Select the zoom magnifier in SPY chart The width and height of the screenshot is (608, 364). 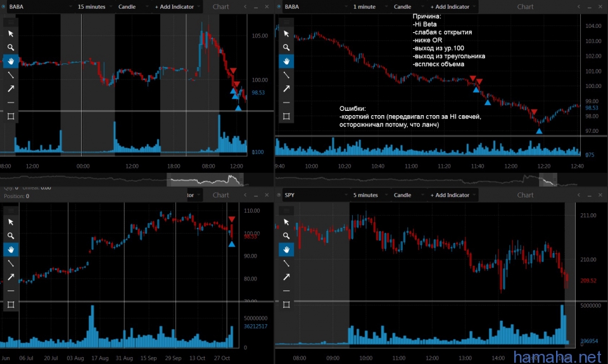pos(286,235)
